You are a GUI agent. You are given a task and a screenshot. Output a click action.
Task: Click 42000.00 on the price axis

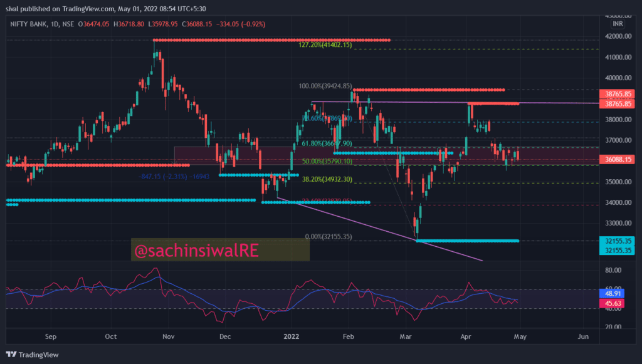pyautogui.click(x=618, y=36)
